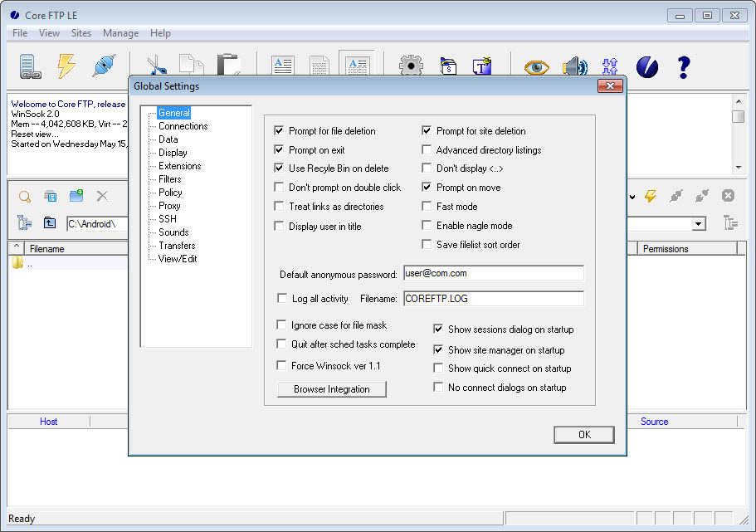The height and width of the screenshot is (532, 756).
Task: Open the remote path dropdown arrow
Action: 698,224
